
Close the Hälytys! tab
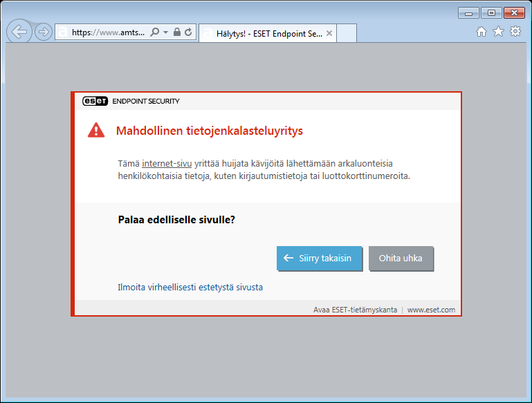pos(329,32)
